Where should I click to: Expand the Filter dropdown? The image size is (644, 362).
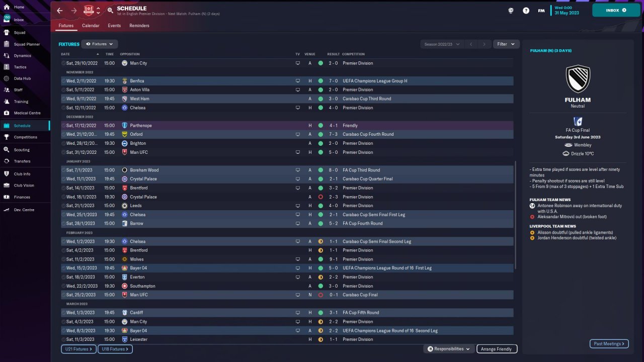[x=506, y=44]
